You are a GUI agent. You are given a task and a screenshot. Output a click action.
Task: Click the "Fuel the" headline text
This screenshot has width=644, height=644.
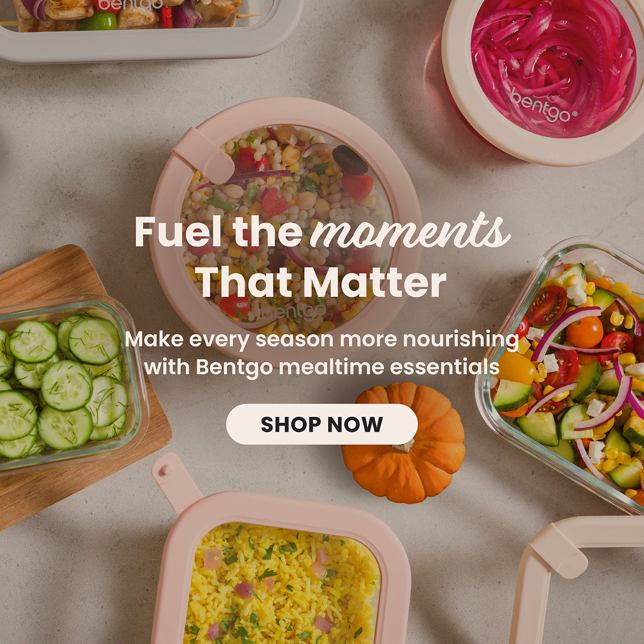[x=219, y=232]
